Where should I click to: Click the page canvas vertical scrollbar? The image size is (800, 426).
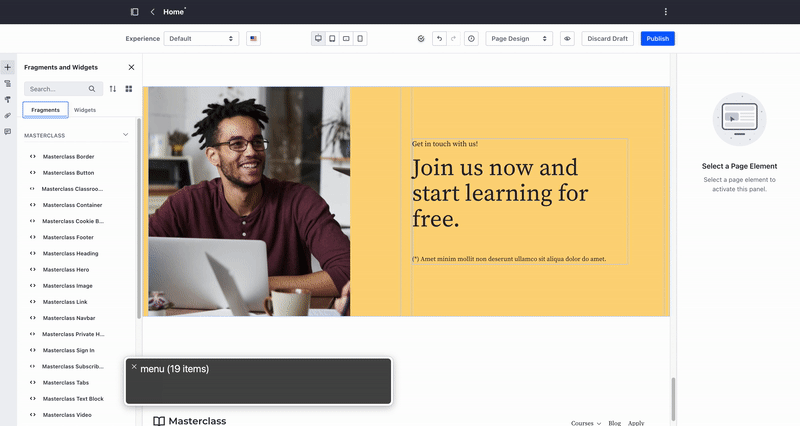pyautogui.click(x=673, y=399)
